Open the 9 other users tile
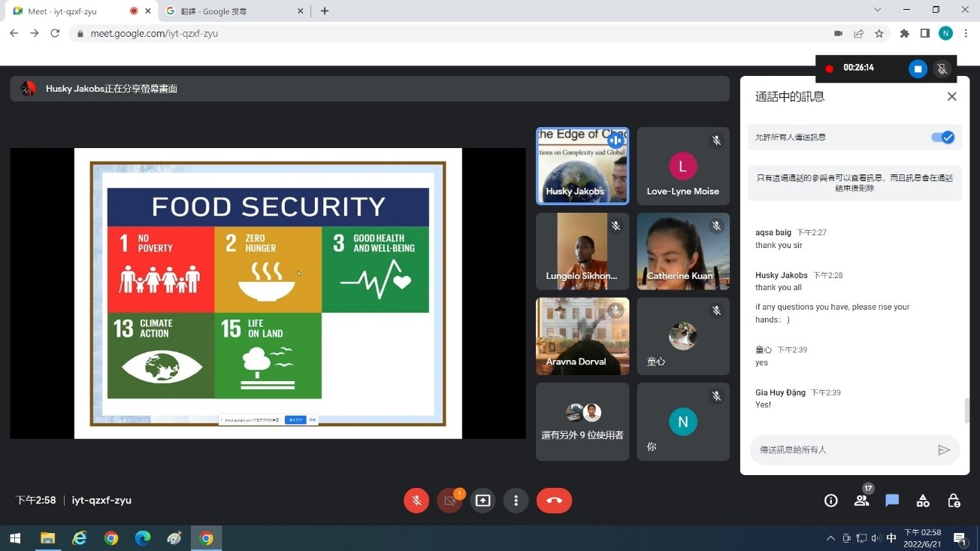 tap(582, 422)
